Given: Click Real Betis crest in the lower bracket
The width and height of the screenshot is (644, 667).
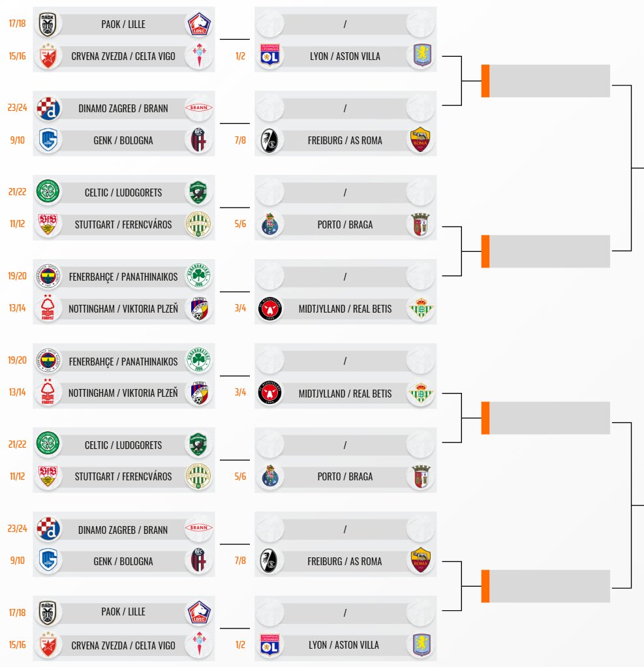Looking at the screenshot, I should click(x=419, y=393).
